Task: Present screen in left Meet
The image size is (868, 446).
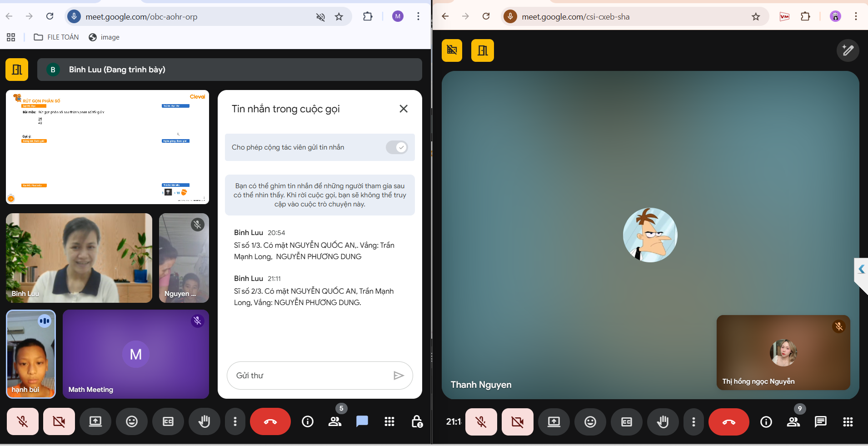Action: point(95,421)
